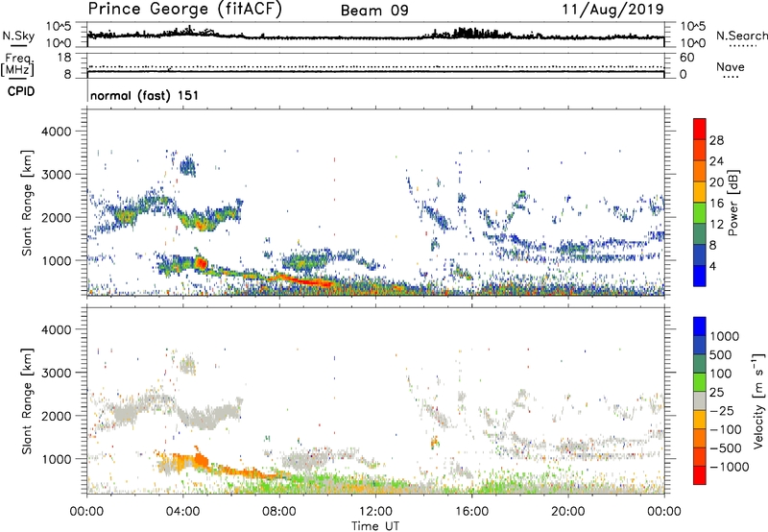Click the '2000' range tick of the power panel
The image size is (768, 532).
[57, 217]
